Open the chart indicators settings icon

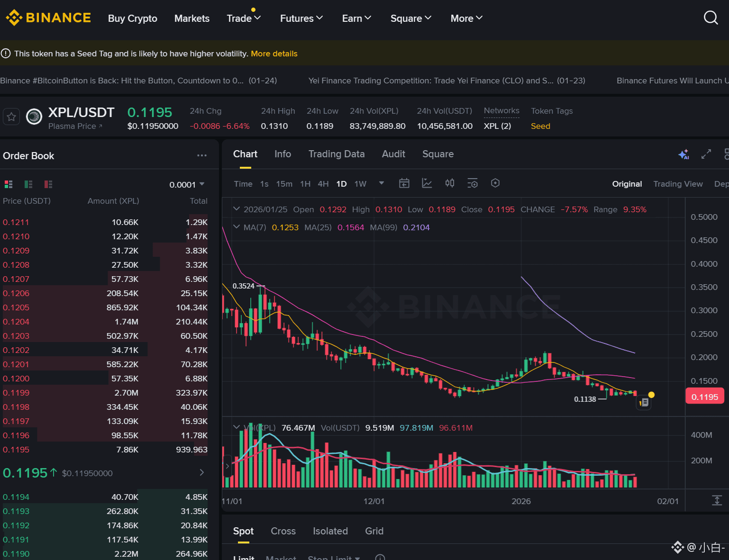coord(473,183)
